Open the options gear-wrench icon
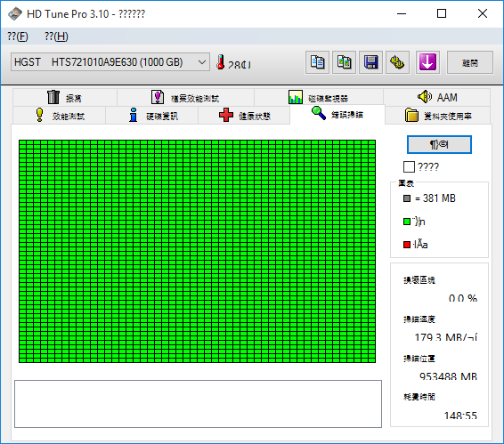Screen dimensions: 504x444 click(x=397, y=62)
